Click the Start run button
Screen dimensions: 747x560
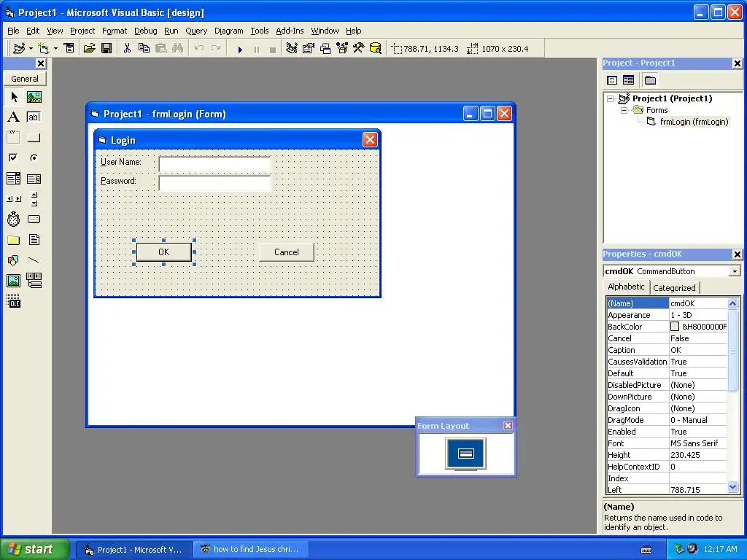click(x=240, y=49)
